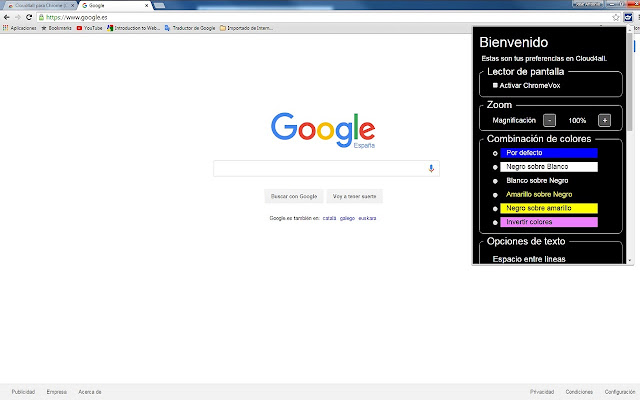
Task: Select the Por defecto color radio button
Action: coord(495,153)
